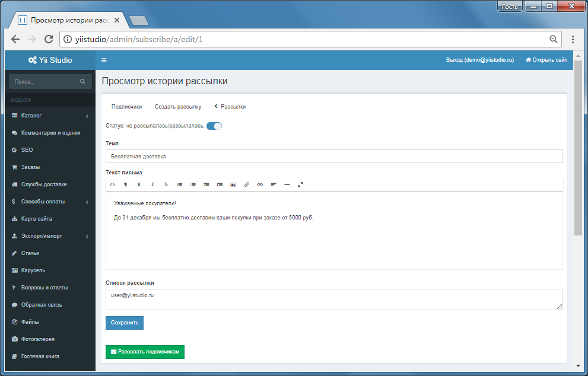
Task: Click the Yii Studio logo
Action: click(x=50, y=60)
